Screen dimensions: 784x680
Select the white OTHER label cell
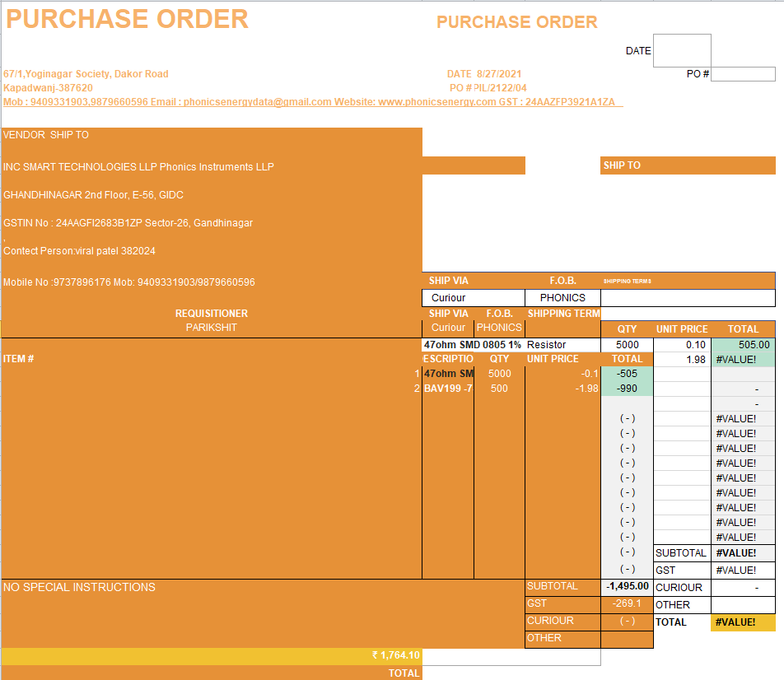682,605
